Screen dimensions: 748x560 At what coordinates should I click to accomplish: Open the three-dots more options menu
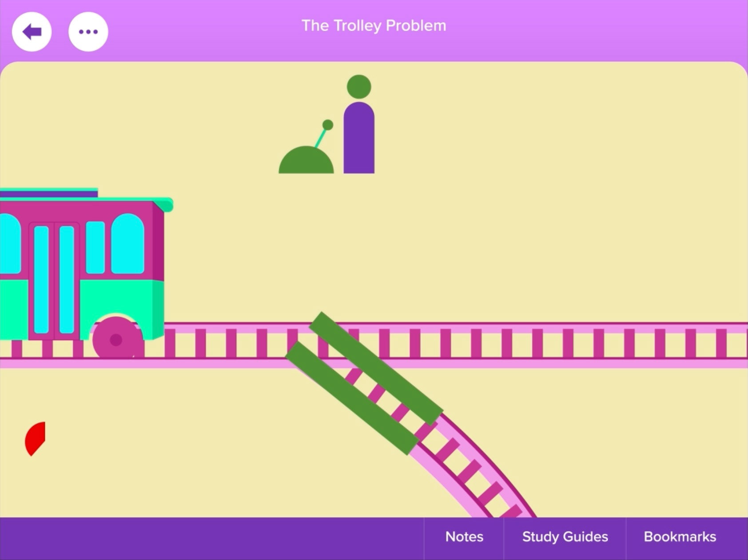coord(88,32)
